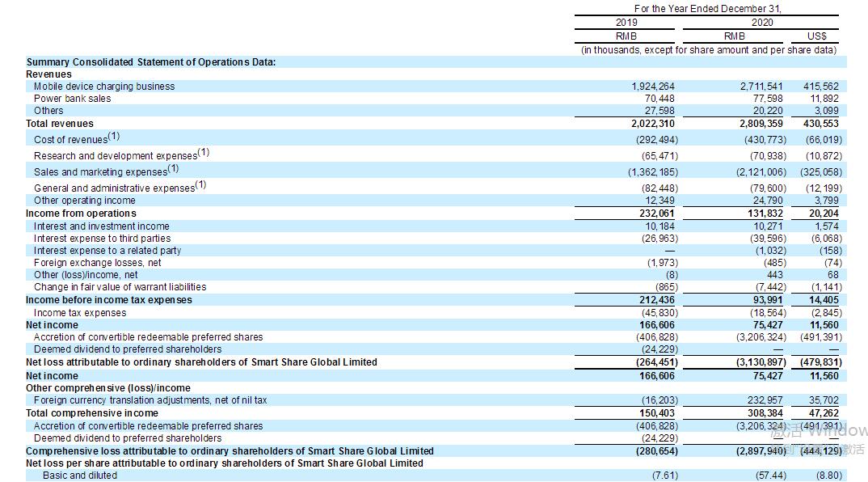This screenshot has height=482, width=868.
Task: Click the value 20,220
Action: pos(768,111)
